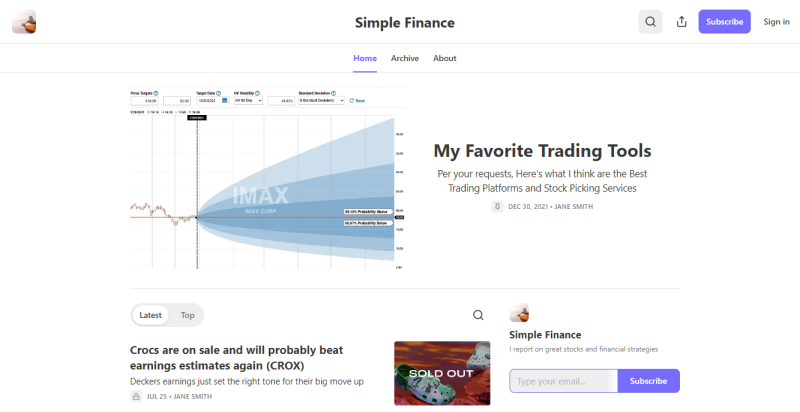800x412 pixels.
Task: Switch post list to Top
Action: point(187,315)
